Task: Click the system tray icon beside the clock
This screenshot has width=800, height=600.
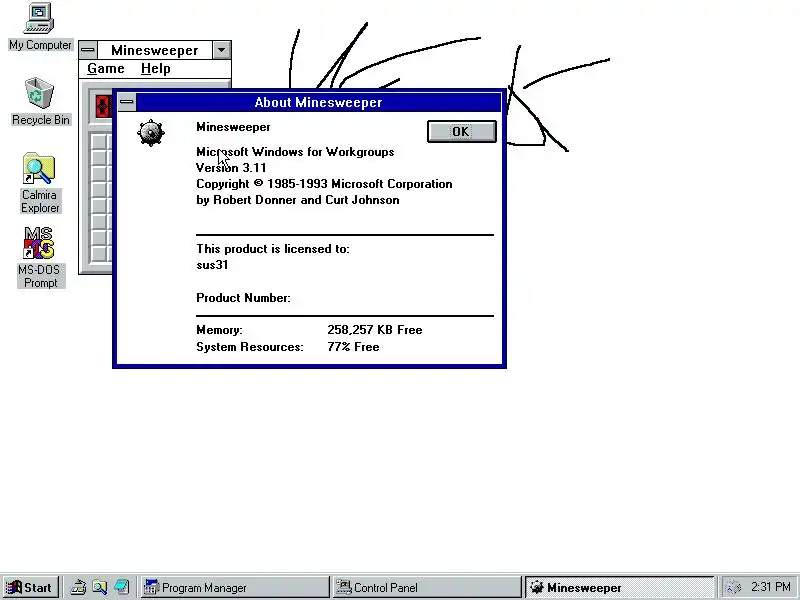Action: click(x=734, y=588)
